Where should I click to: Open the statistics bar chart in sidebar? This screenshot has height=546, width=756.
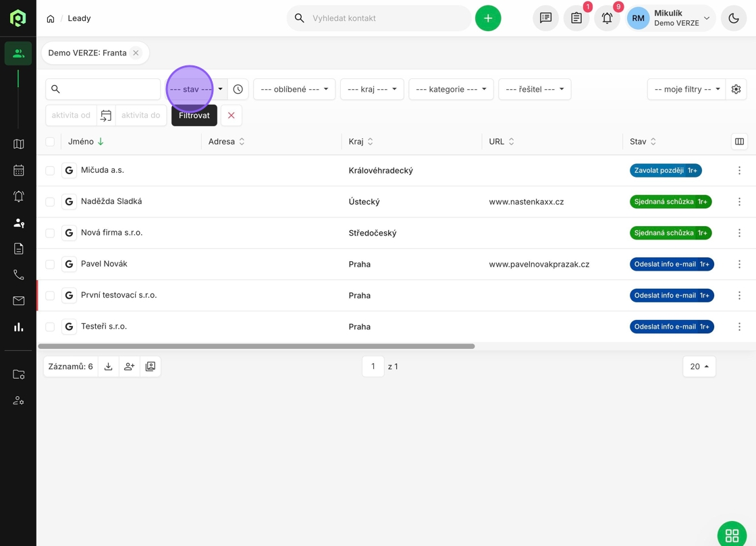click(18, 327)
